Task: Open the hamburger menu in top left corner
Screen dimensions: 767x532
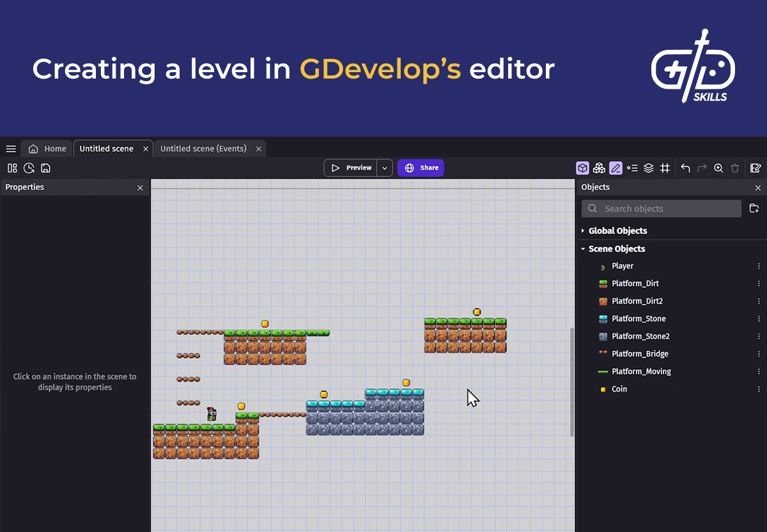Action: (11, 148)
